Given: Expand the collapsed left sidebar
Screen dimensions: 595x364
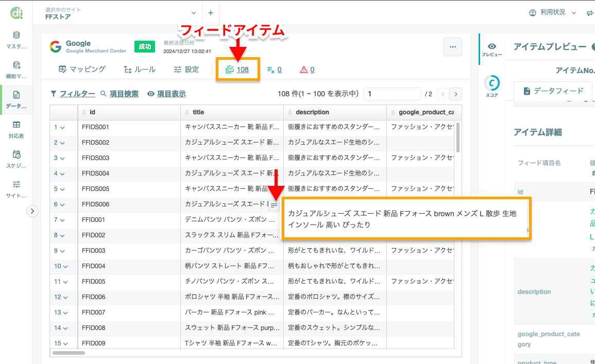Looking at the screenshot, I should pos(32,211).
